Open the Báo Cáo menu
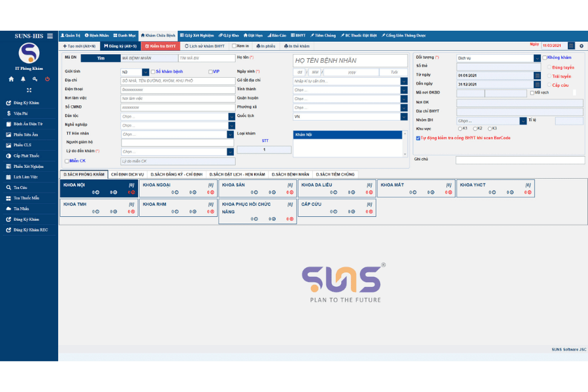588x392 pixels. coord(277,36)
